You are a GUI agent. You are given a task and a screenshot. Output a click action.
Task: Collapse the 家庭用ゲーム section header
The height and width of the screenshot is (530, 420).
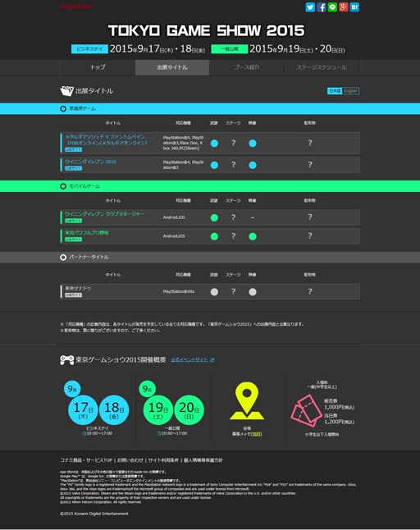pyautogui.click(x=210, y=109)
